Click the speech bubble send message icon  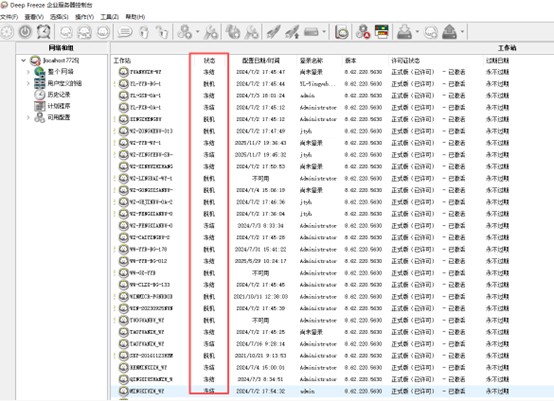[124, 32]
